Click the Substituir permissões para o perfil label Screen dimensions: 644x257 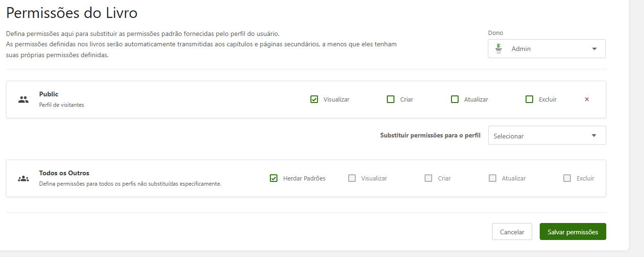click(430, 135)
